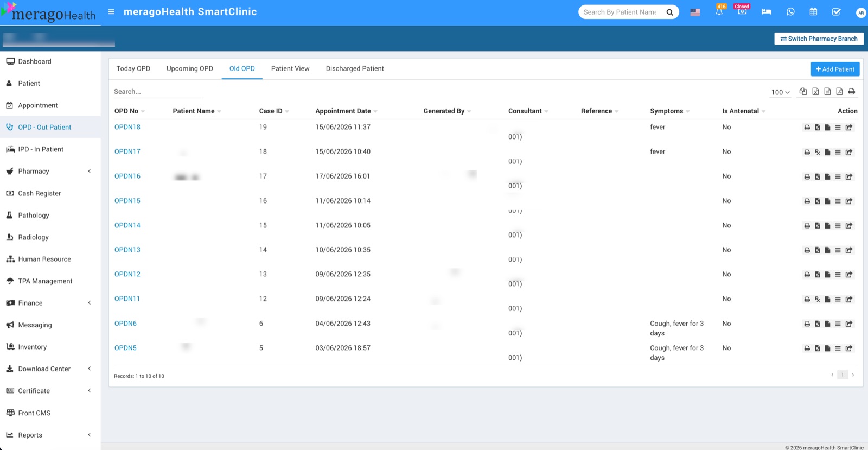Image resolution: width=868 pixels, height=450 pixels.
Task: Open Pathology in the sidebar
Action: [50, 215]
